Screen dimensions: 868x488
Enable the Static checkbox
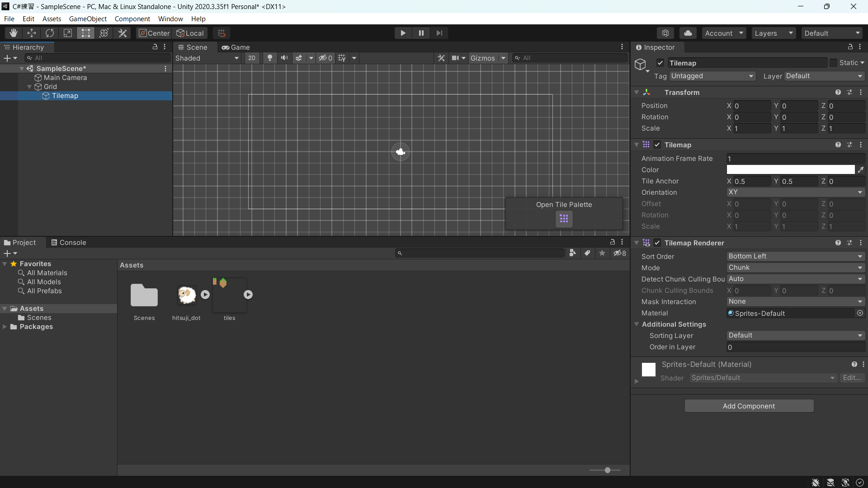(833, 63)
